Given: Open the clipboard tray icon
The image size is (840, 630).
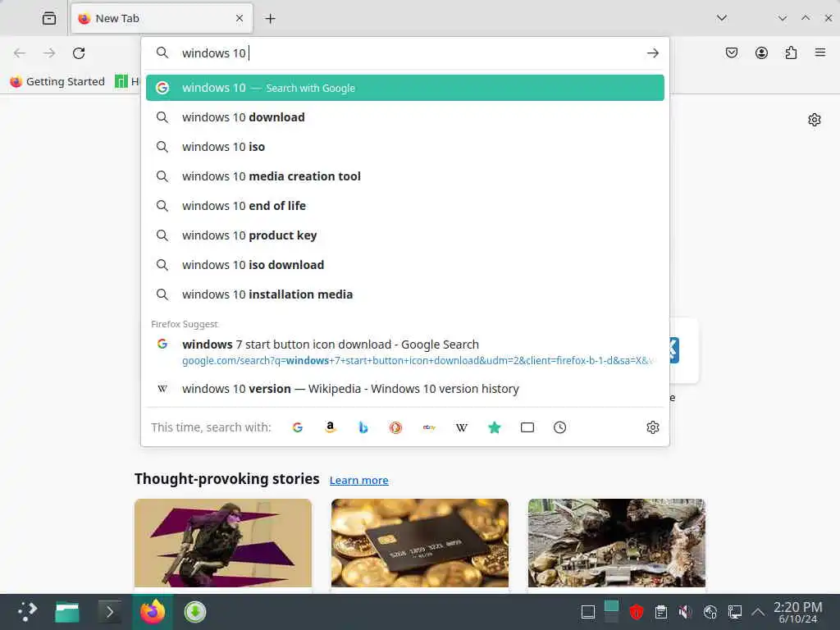Looking at the screenshot, I should 661,612.
